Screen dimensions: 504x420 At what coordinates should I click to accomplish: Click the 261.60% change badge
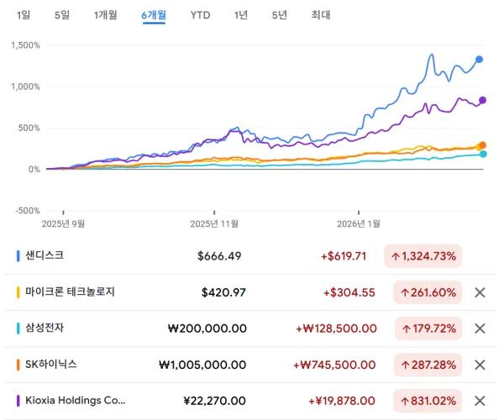(428, 292)
